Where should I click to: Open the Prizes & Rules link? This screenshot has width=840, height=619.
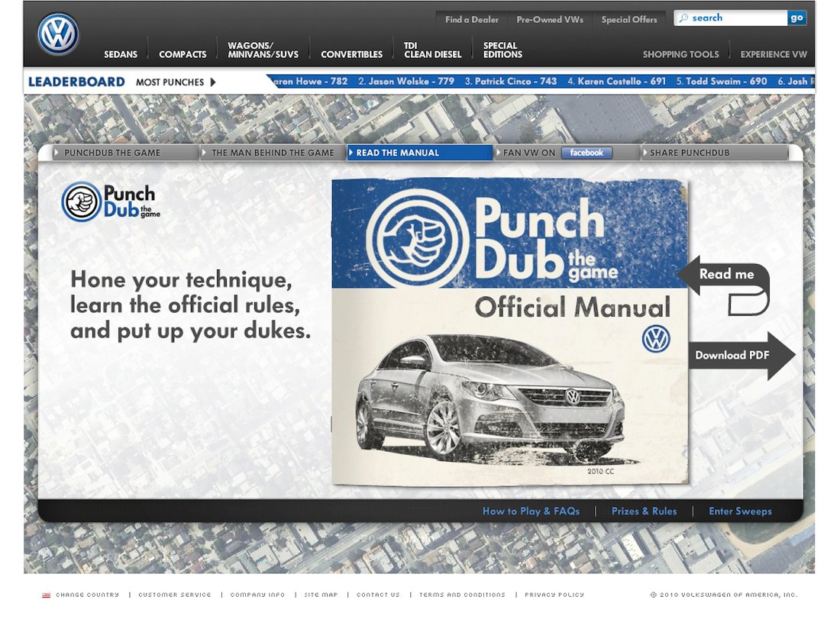pyautogui.click(x=644, y=511)
